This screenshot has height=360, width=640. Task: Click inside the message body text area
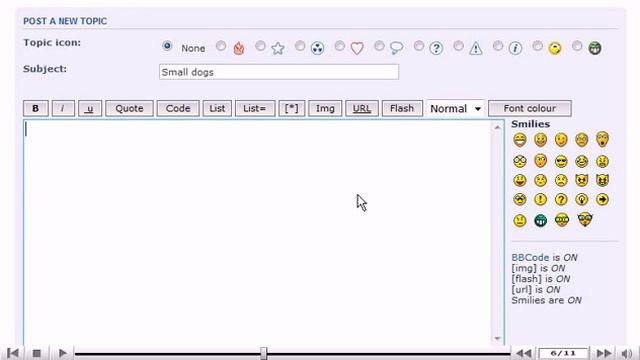click(x=258, y=233)
